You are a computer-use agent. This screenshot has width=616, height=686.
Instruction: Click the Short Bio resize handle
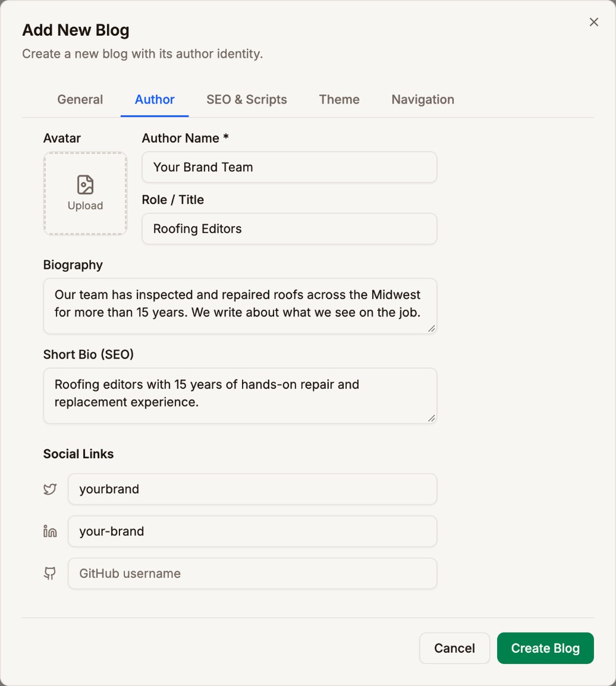431,418
